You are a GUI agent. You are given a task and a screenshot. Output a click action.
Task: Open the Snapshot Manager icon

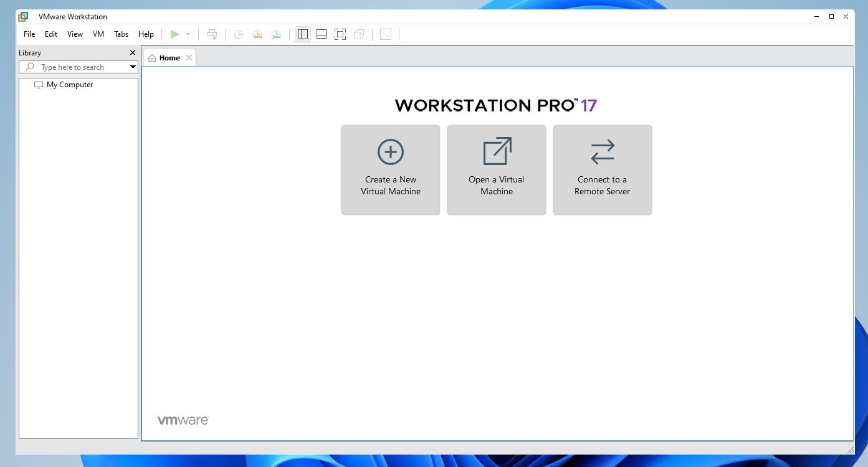click(x=276, y=34)
